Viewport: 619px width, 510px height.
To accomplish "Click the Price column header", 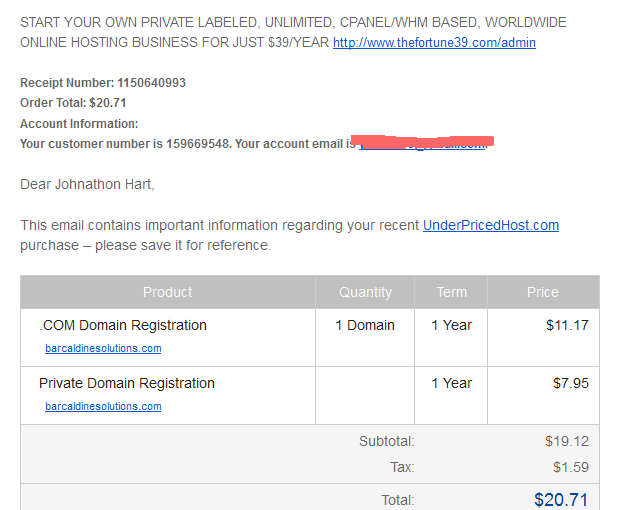I will point(543,292).
